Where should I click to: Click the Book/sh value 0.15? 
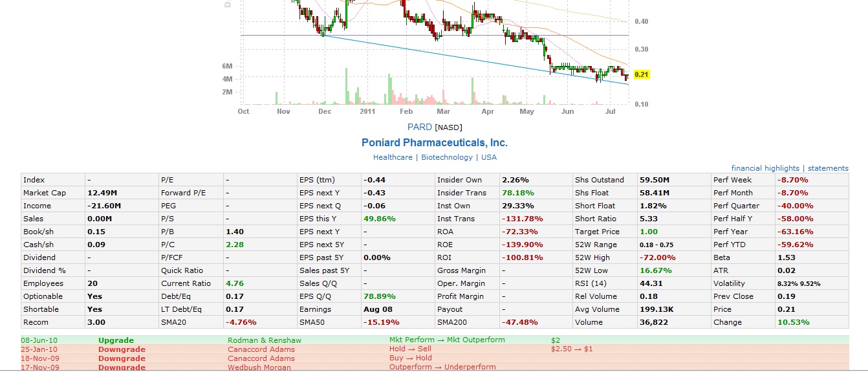point(95,232)
